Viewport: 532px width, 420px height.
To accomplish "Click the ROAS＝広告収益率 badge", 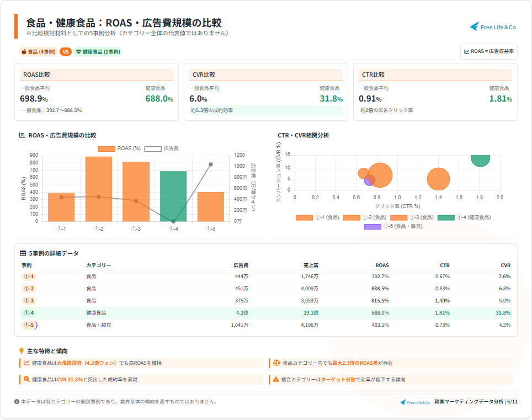I will click(489, 51).
